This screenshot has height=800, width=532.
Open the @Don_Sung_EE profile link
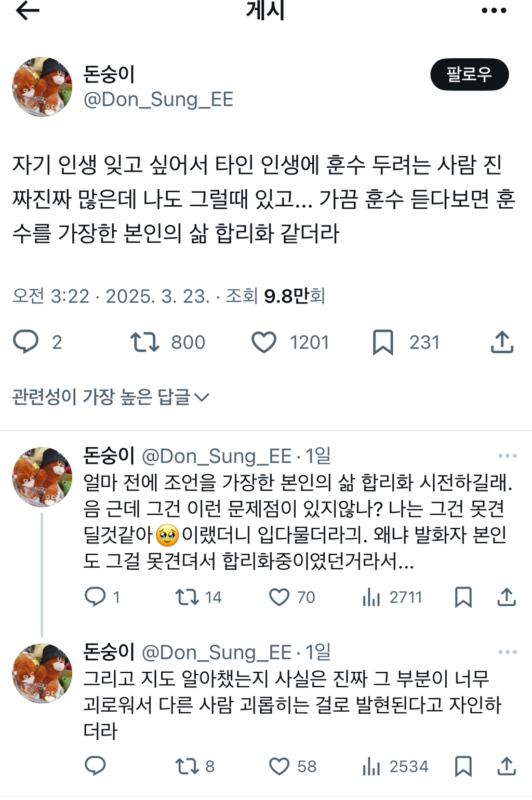[x=158, y=99]
